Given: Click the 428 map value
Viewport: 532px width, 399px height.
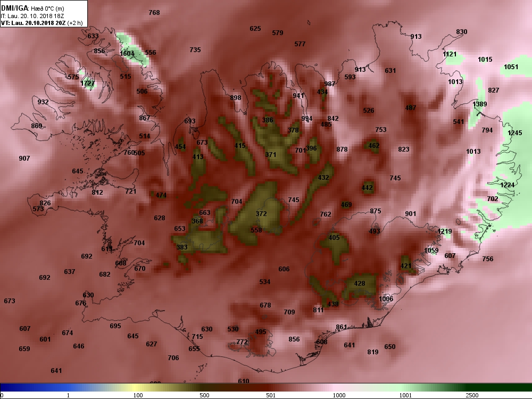Looking at the screenshot, I should pos(359,284).
